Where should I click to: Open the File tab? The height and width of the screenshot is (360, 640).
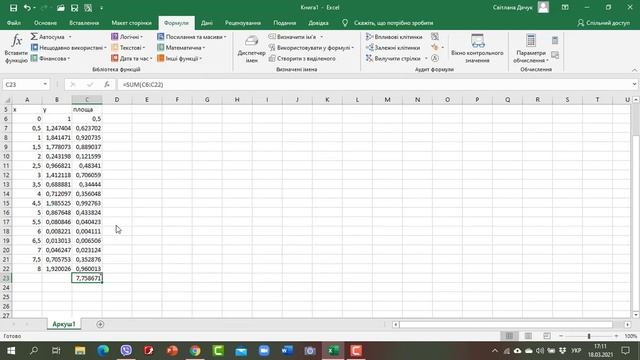(x=13, y=23)
